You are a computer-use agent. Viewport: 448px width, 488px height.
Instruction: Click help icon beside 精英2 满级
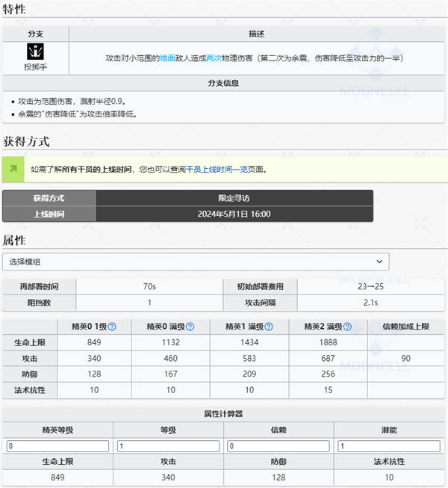pyautogui.click(x=347, y=327)
